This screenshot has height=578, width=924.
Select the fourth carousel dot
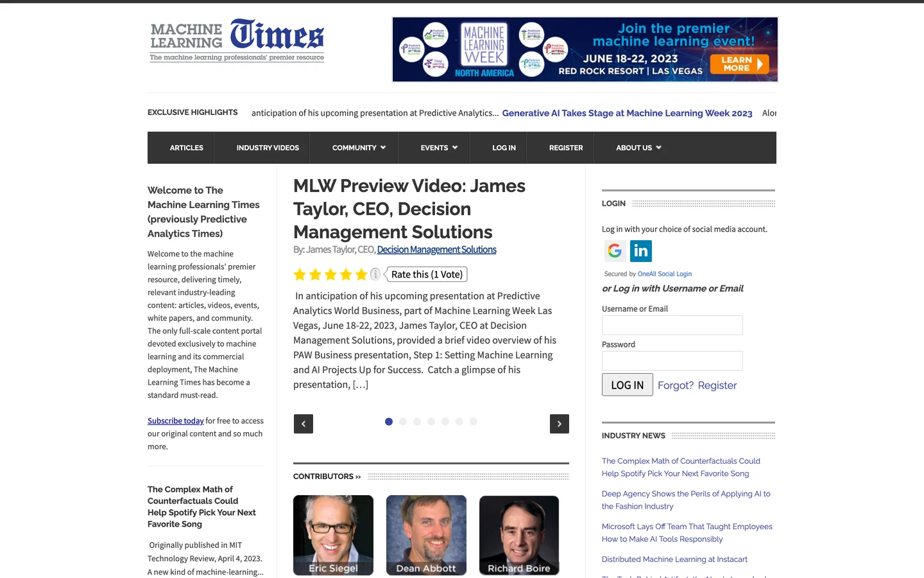click(x=431, y=422)
